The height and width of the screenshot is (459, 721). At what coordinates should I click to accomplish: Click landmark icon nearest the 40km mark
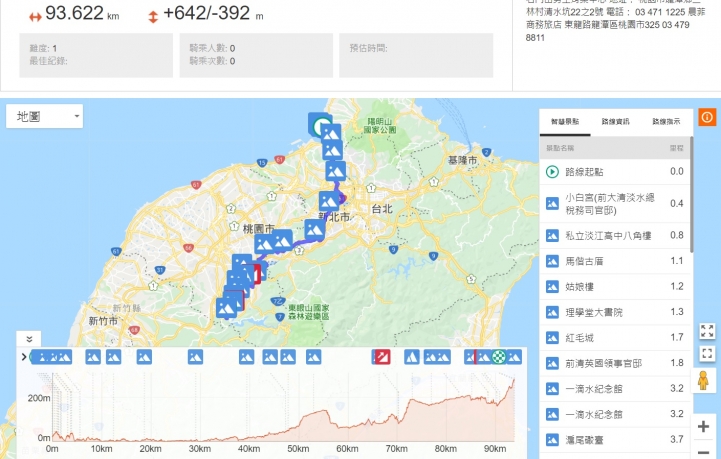(246, 357)
